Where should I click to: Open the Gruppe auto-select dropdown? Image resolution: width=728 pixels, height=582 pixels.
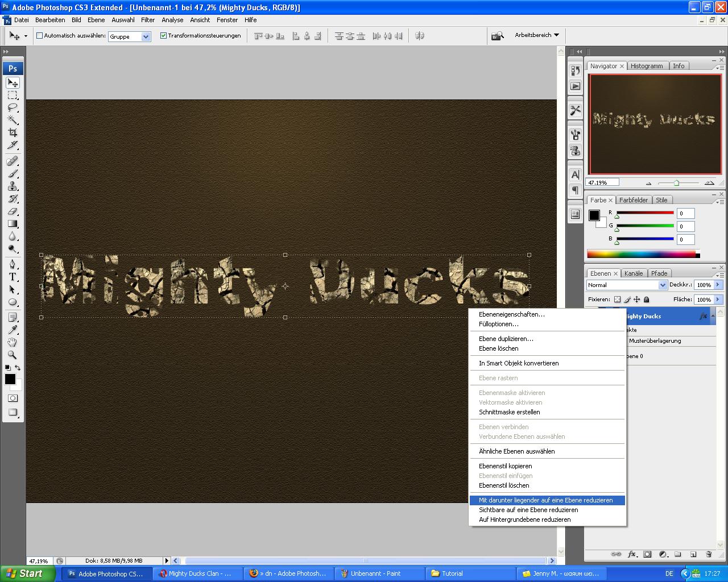[146, 36]
